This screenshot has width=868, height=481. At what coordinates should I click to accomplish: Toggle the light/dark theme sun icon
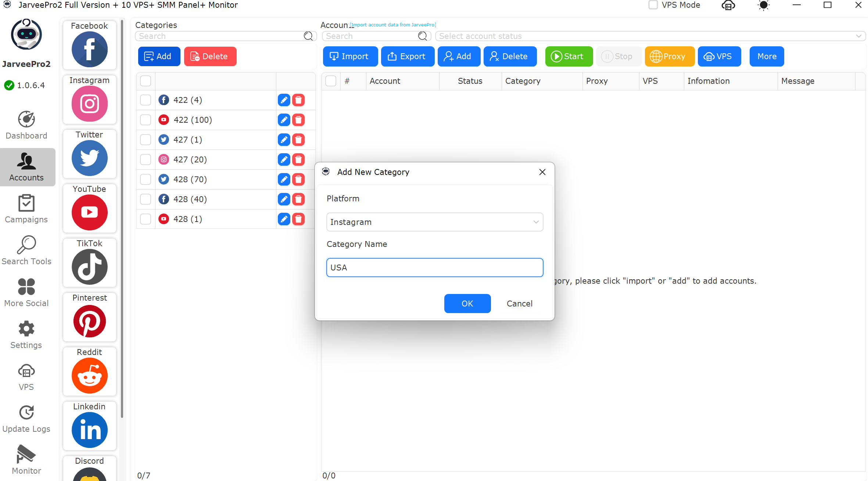tap(763, 5)
